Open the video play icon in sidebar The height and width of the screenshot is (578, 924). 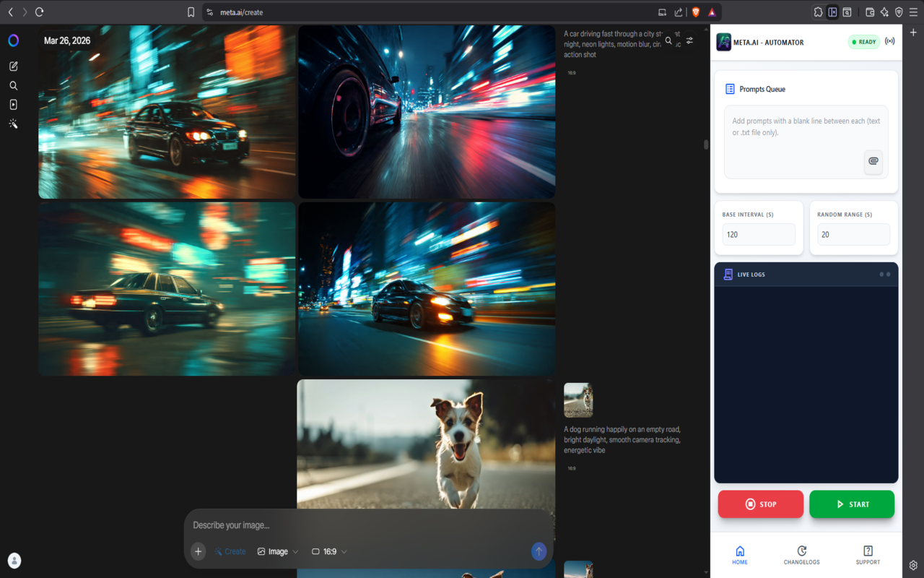click(13, 105)
